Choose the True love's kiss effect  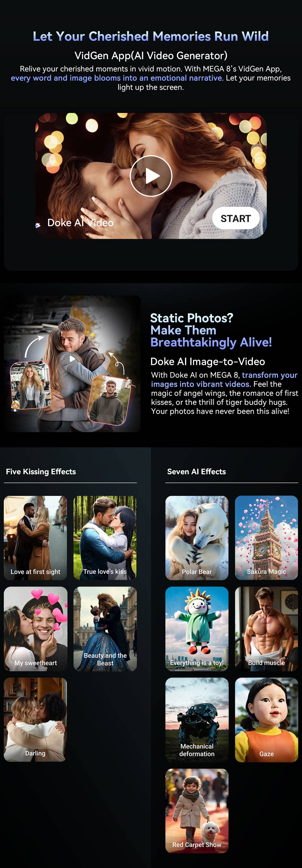pyautogui.click(x=105, y=538)
